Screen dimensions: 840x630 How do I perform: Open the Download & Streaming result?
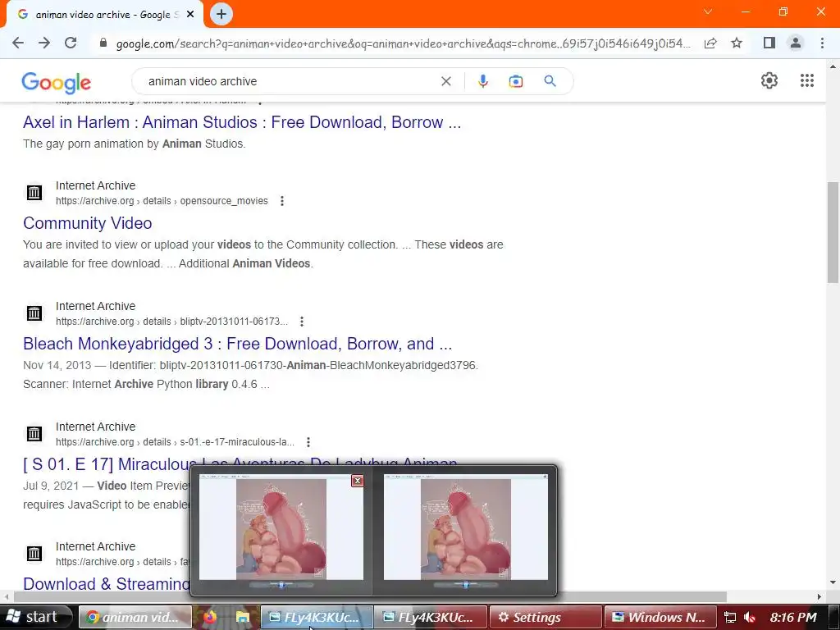point(106,583)
